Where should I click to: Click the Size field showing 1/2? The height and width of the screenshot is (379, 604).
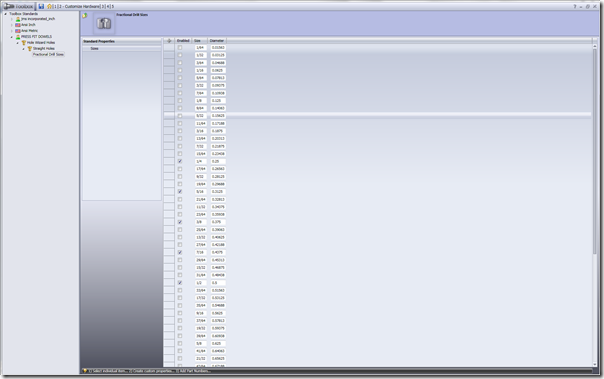(x=201, y=283)
